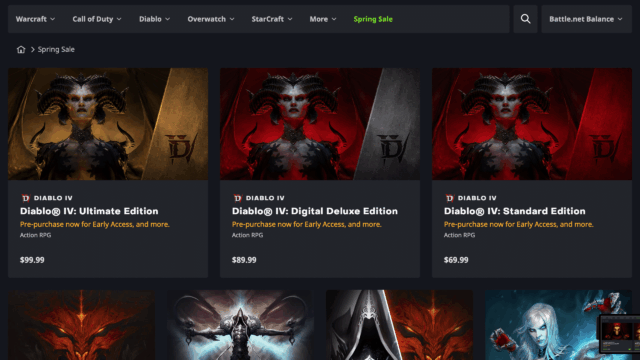The image size is (640, 360).
Task: Click Action RPG label on Ultimate Edition card
Action: 36,235
